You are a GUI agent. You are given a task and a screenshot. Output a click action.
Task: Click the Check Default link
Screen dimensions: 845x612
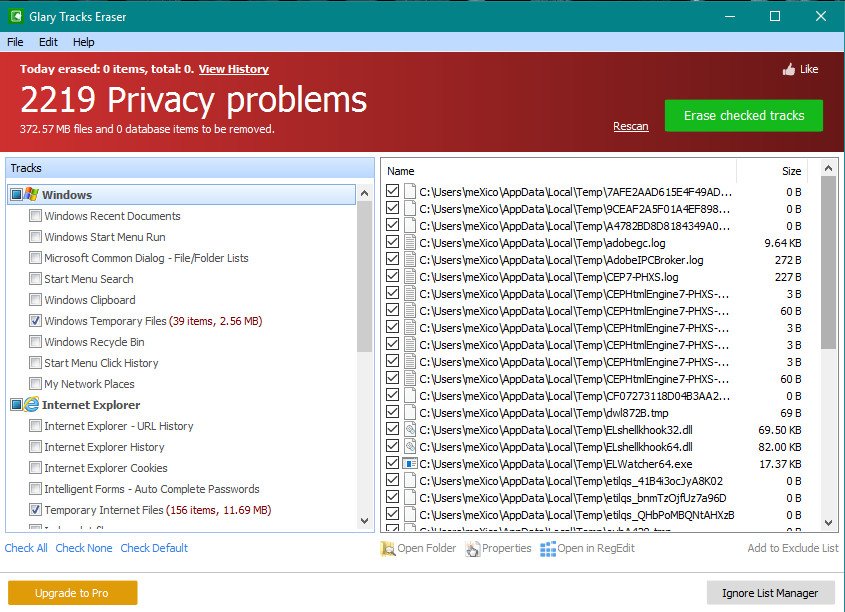pos(154,548)
